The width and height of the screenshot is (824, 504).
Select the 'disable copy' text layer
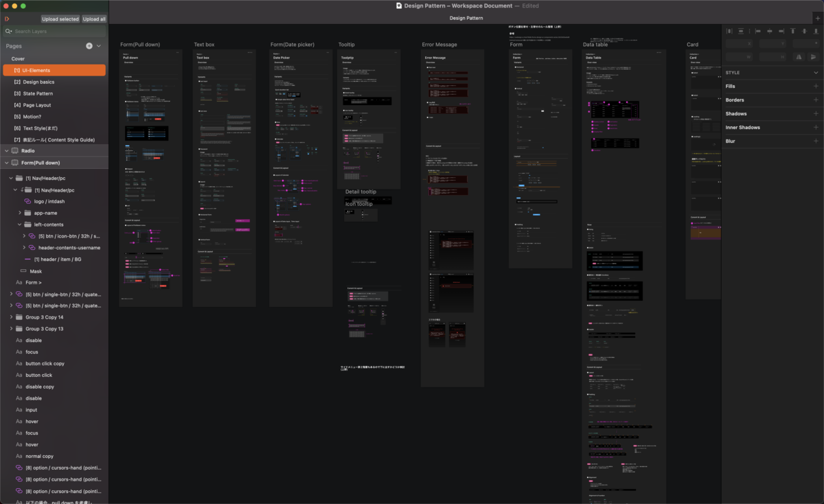pos(40,387)
